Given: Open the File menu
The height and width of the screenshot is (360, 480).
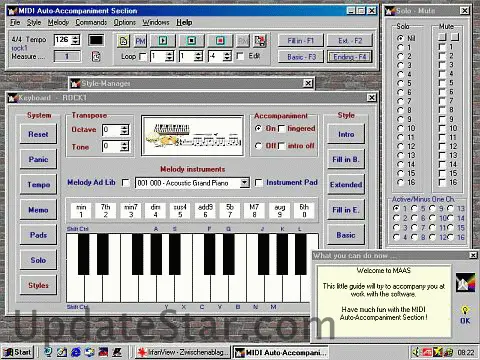Looking at the screenshot, I should (15, 22).
